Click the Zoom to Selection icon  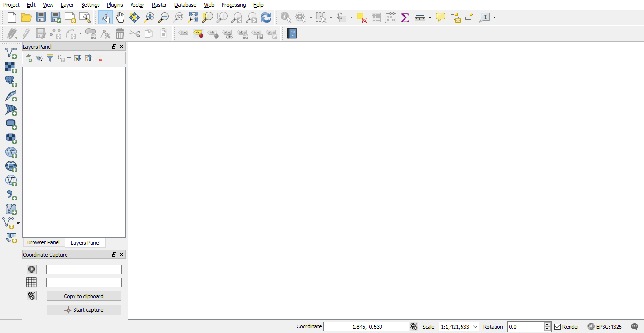(207, 17)
